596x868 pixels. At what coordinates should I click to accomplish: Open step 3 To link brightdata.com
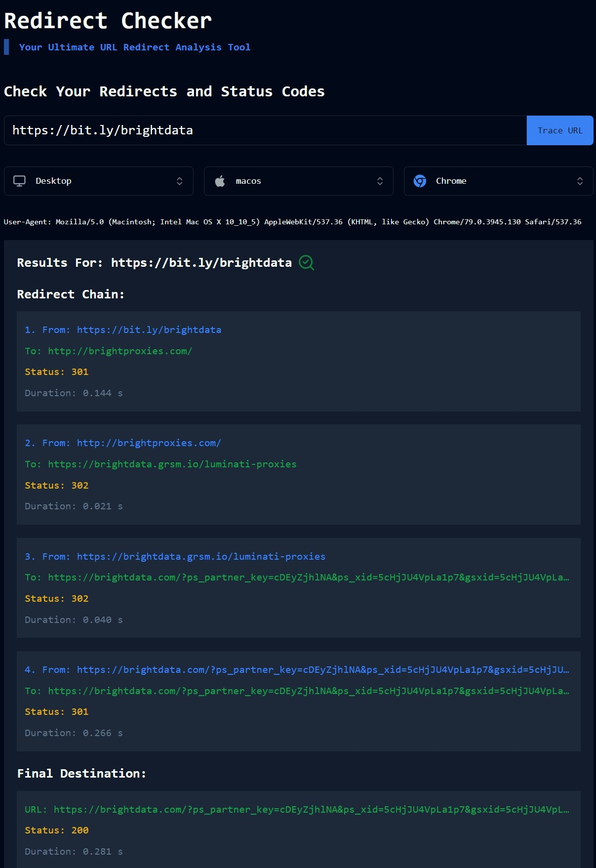point(309,577)
